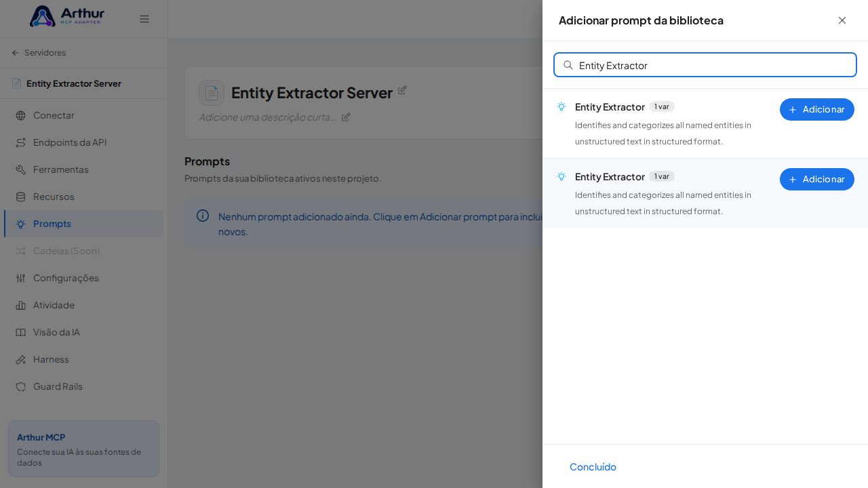868x488 pixels.
Task: Open the Conectar menu item
Action: point(83,115)
